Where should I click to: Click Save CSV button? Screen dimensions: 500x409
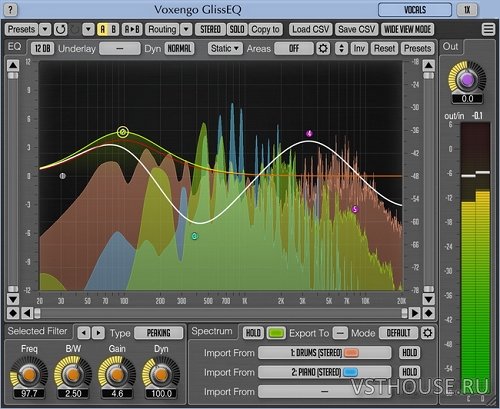point(356,30)
